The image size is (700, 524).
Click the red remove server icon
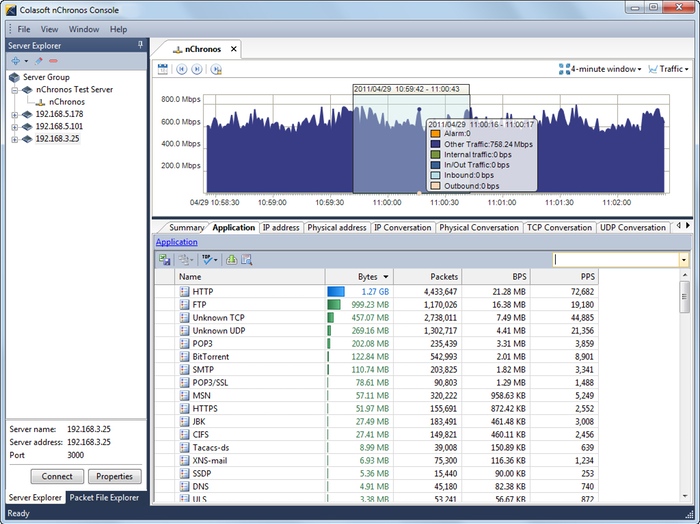(53, 61)
